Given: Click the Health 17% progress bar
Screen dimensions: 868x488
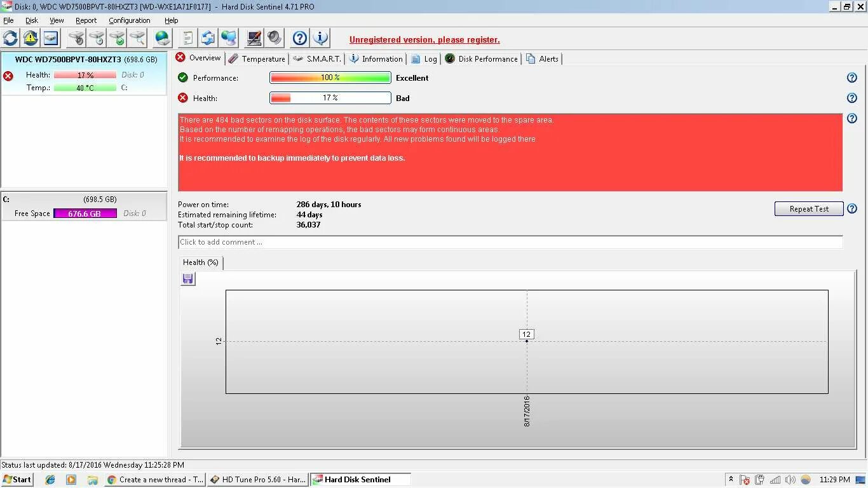Looking at the screenshot, I should [330, 98].
